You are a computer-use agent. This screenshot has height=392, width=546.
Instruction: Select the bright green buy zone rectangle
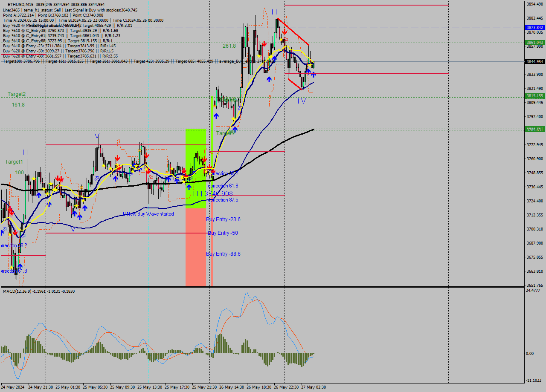196,168
